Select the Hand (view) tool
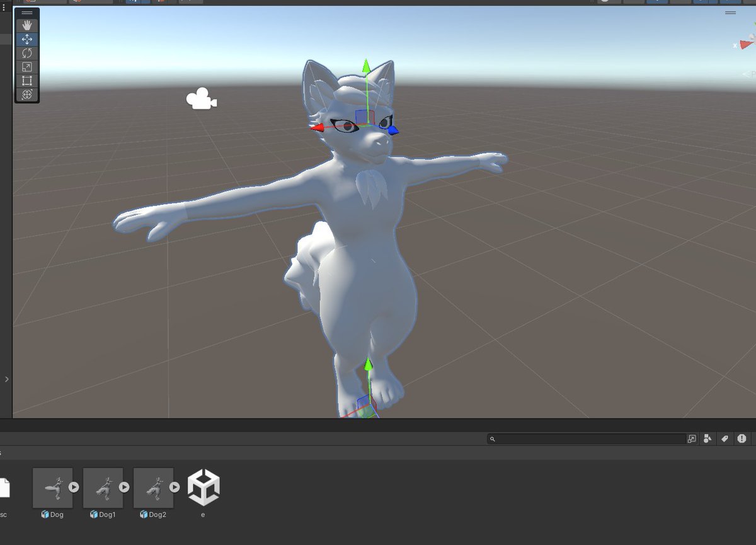The height and width of the screenshot is (545, 756). pos(27,26)
